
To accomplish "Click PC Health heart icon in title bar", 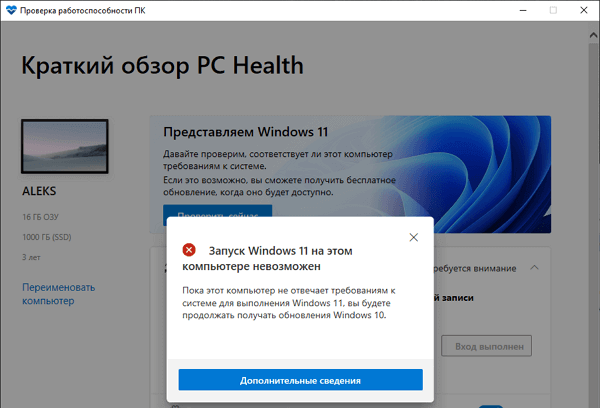I will [11, 10].
